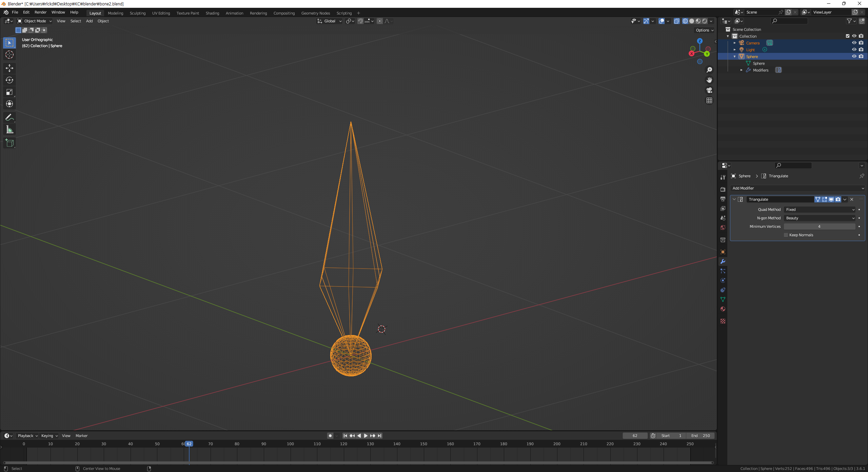Select the Add Cube tool
The width and height of the screenshot is (868, 472).
9,143
